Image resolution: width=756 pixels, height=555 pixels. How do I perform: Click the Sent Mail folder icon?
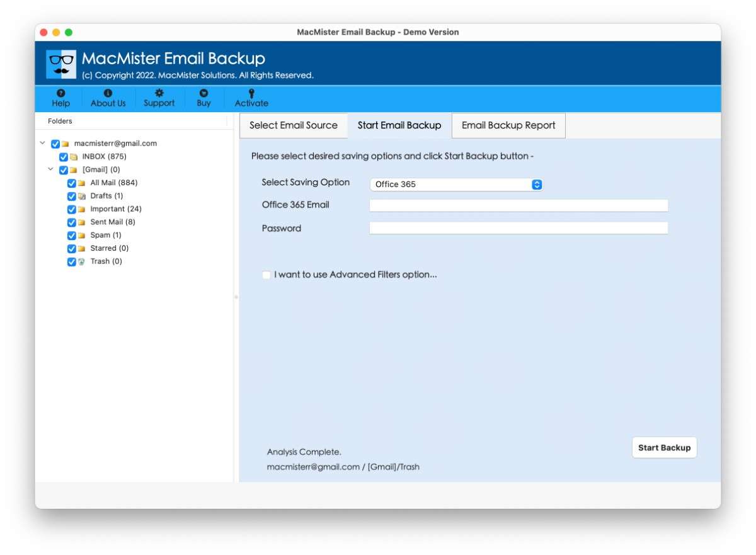81,222
